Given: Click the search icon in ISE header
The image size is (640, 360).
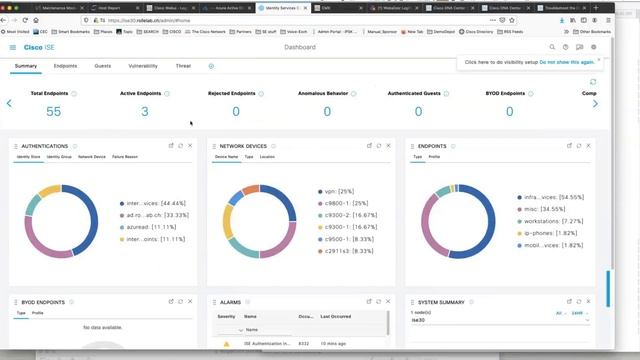Looking at the screenshot, I should (552, 47).
